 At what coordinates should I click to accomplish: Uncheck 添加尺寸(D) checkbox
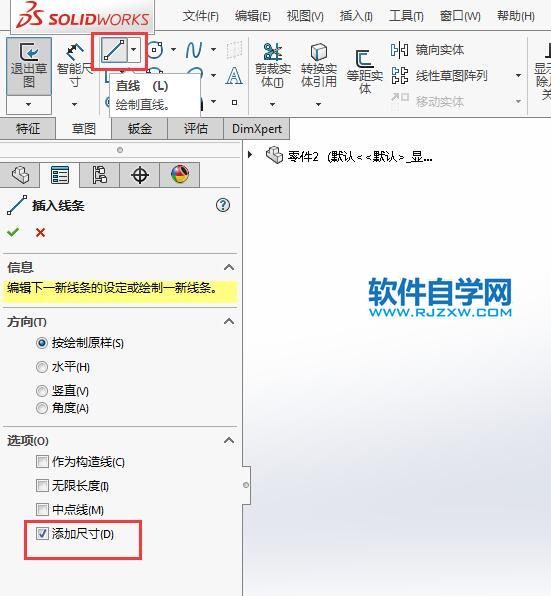pyautogui.click(x=42, y=534)
